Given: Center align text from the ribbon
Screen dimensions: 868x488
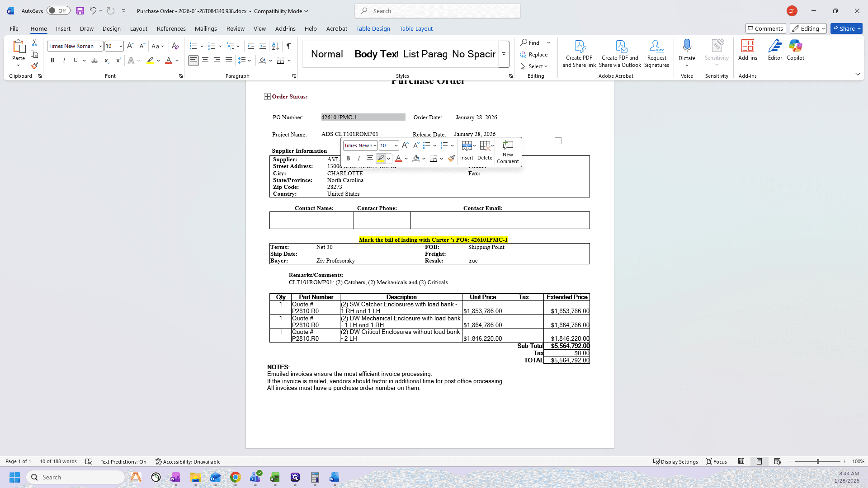Looking at the screenshot, I should coord(205,61).
